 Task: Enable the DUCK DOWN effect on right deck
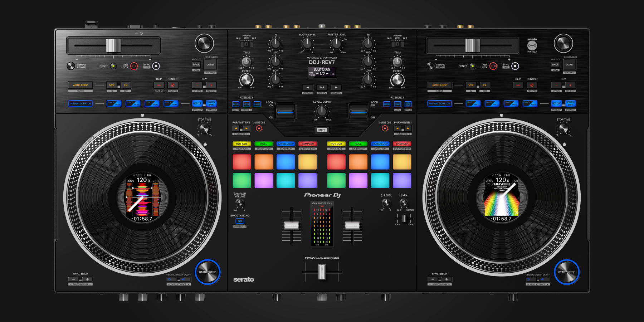(x=408, y=104)
